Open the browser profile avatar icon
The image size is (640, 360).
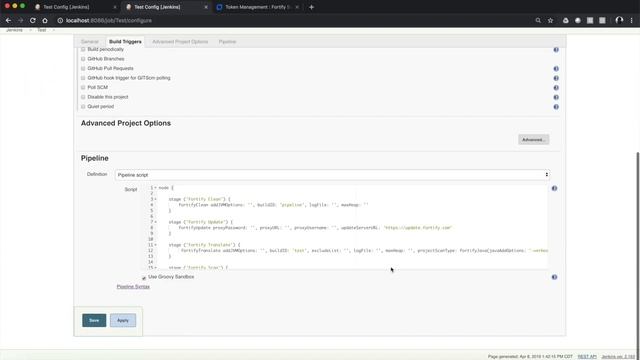(x=619, y=20)
